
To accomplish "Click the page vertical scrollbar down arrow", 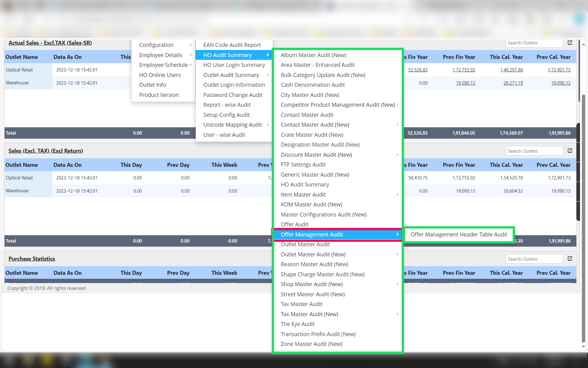I will coord(583,347).
